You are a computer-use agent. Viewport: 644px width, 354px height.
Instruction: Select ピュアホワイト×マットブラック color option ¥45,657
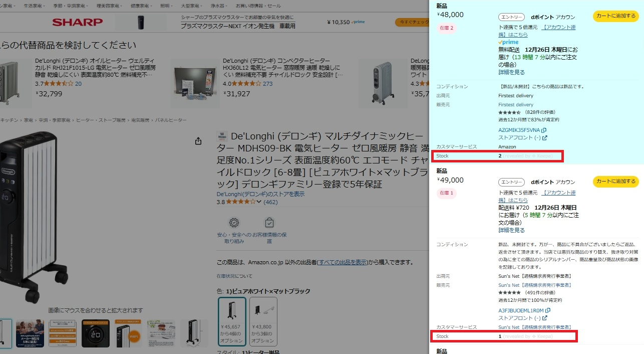pyautogui.click(x=232, y=321)
